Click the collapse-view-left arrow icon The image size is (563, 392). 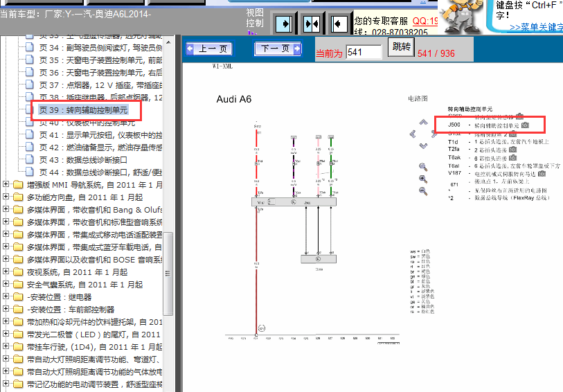[339, 24]
